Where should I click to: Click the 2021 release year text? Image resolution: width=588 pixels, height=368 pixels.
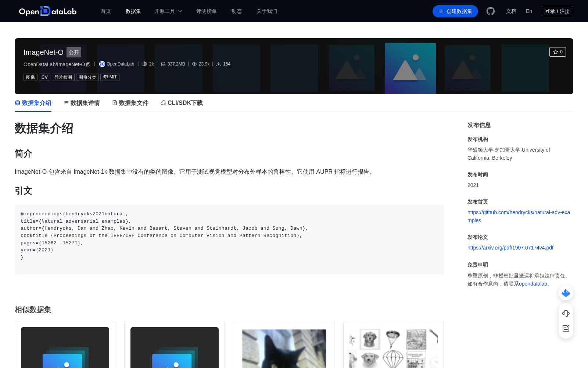(473, 185)
